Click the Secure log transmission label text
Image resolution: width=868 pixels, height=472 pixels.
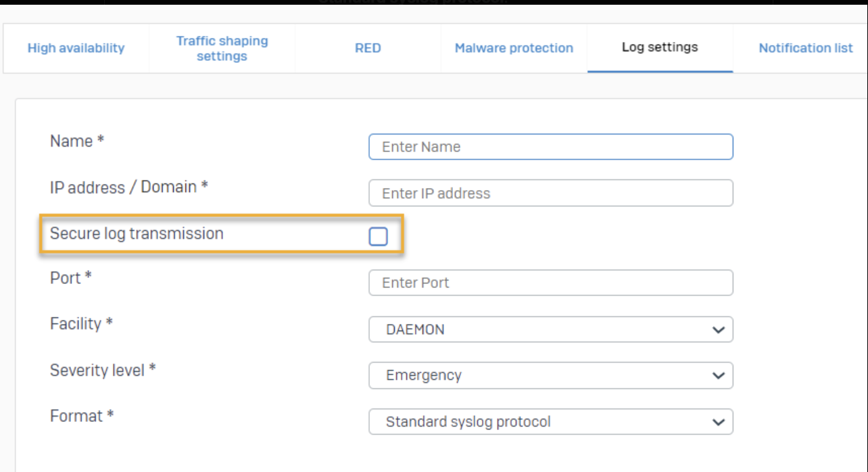pyautogui.click(x=137, y=233)
